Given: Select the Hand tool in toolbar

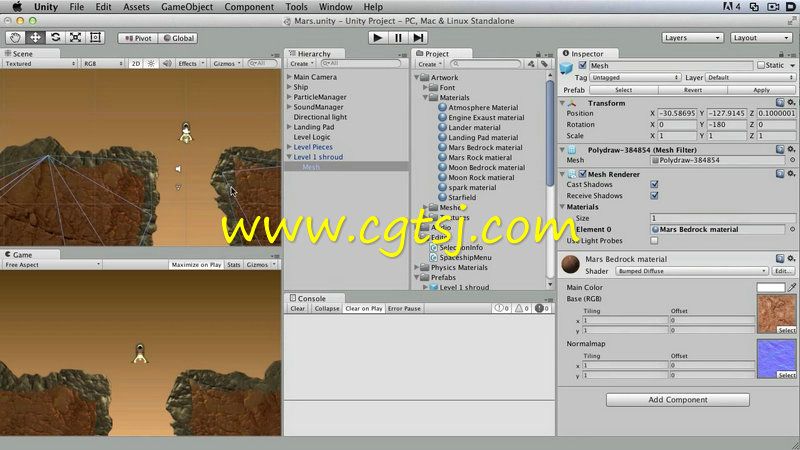Looking at the screenshot, I should 15,37.
